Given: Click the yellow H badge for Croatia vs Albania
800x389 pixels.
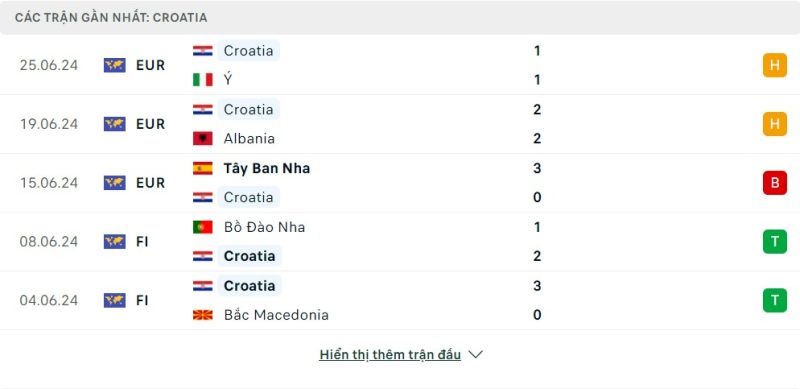Looking at the screenshot, I should (x=774, y=124).
